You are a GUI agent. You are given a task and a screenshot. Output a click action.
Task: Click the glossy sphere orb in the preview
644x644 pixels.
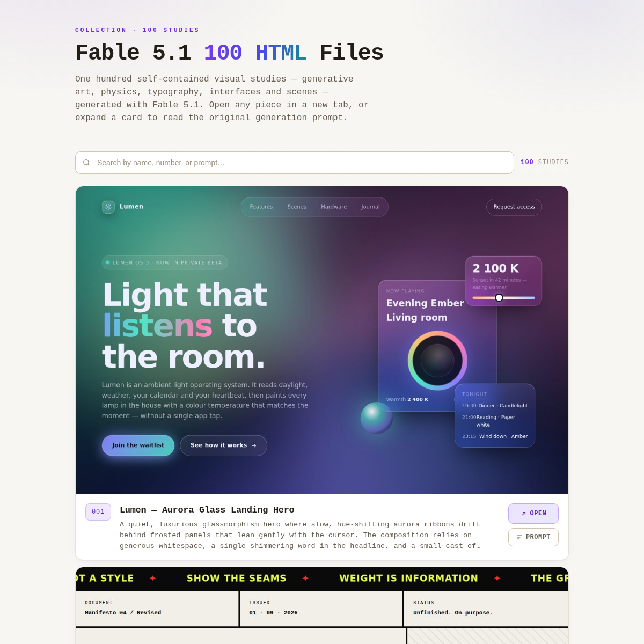pyautogui.click(x=377, y=418)
